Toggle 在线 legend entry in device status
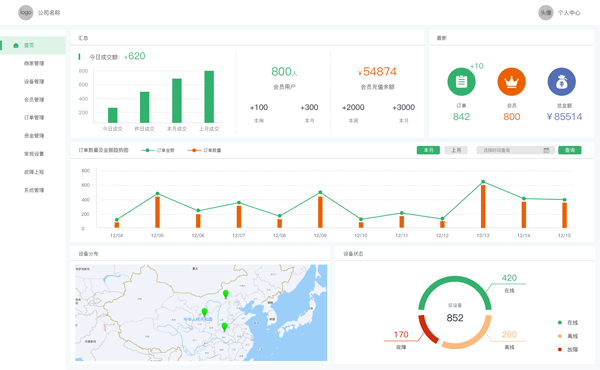 pos(568,323)
